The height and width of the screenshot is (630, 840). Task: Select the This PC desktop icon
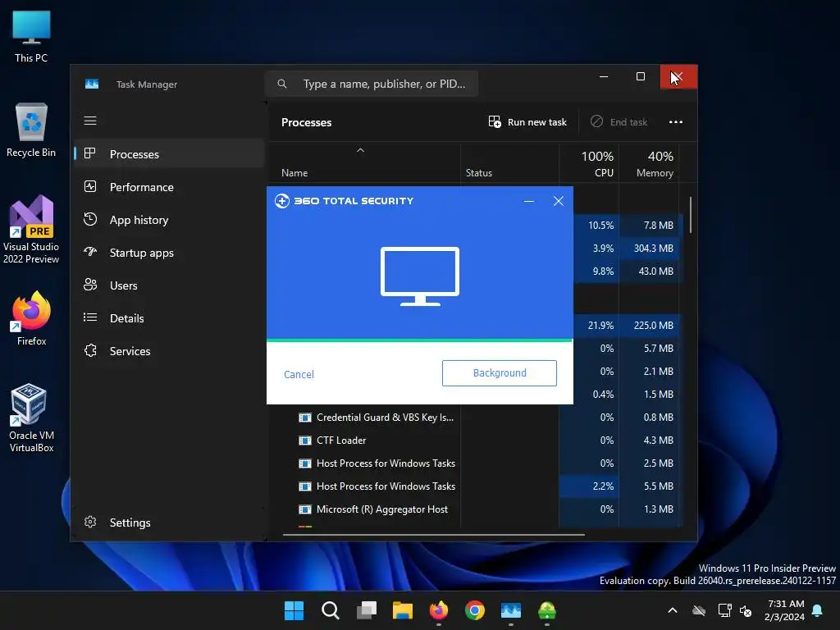[31, 36]
